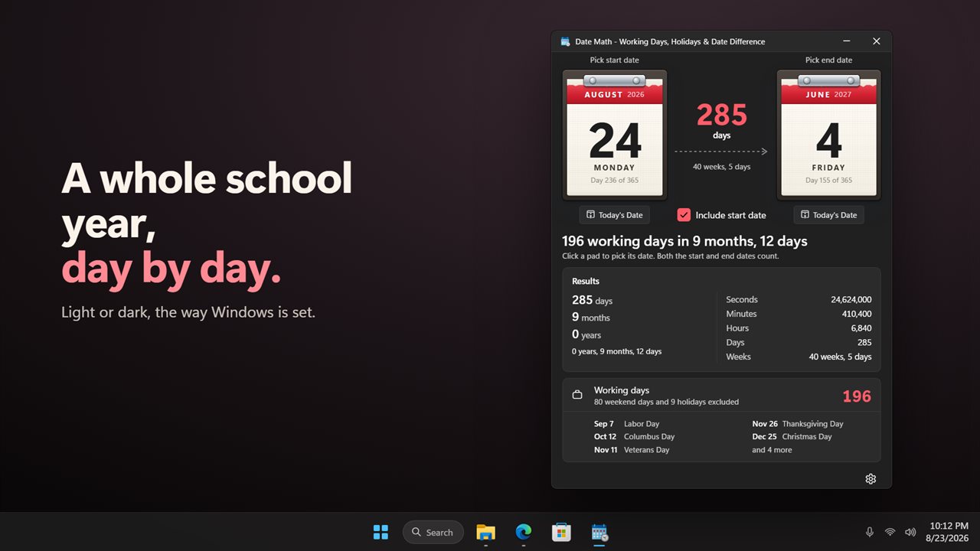Open Microsoft Store from the taskbar
Image resolution: width=980 pixels, height=551 pixels.
coord(561,532)
